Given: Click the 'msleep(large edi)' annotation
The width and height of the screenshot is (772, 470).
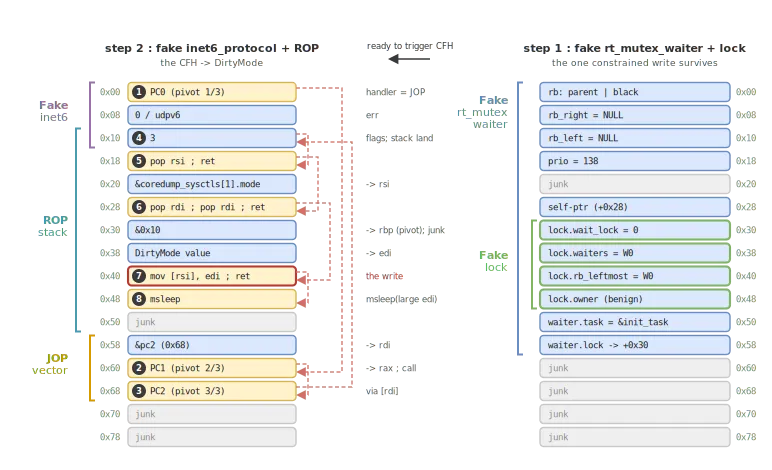Looking at the screenshot, I should tap(401, 299).
